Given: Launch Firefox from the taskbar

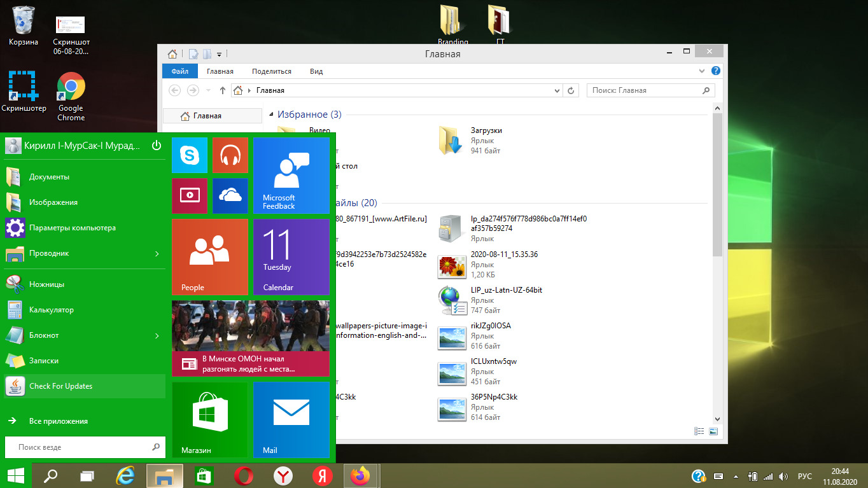Looking at the screenshot, I should 361,476.
